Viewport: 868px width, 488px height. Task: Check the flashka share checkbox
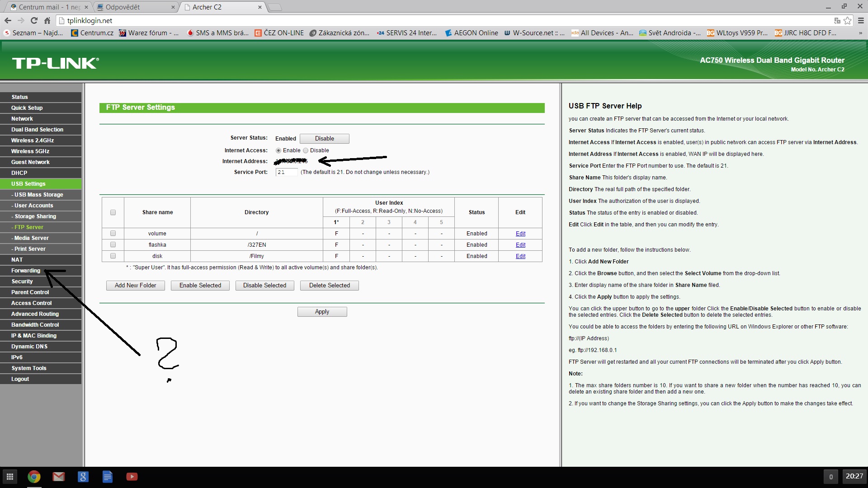click(113, 245)
